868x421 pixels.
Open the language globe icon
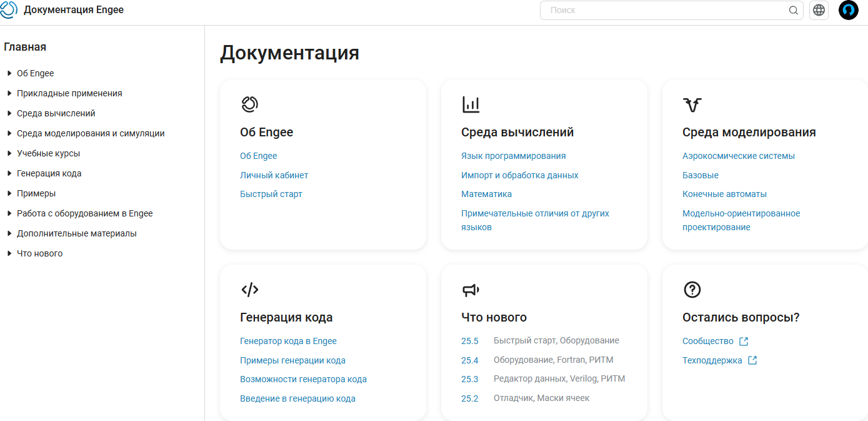pos(819,10)
